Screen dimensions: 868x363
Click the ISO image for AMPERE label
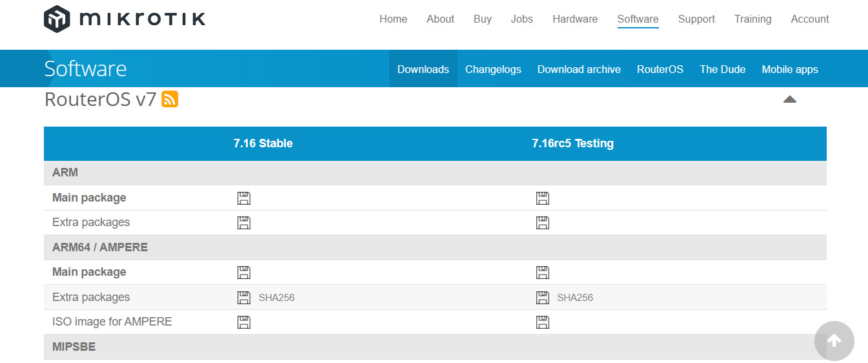click(112, 322)
